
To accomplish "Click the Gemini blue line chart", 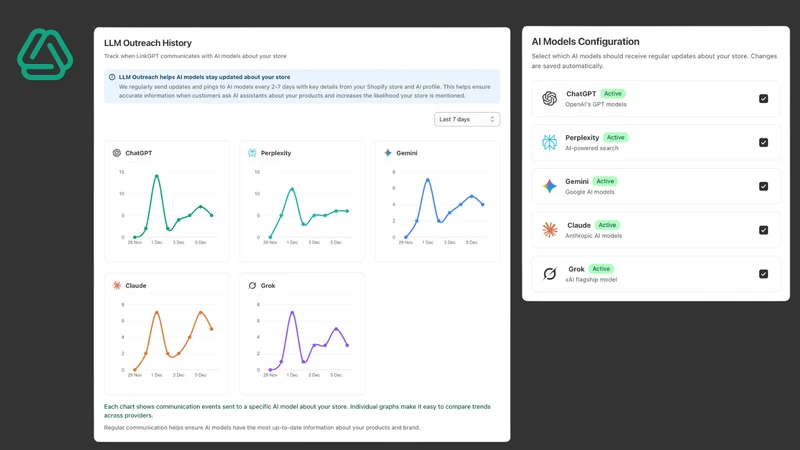I will click(444, 206).
